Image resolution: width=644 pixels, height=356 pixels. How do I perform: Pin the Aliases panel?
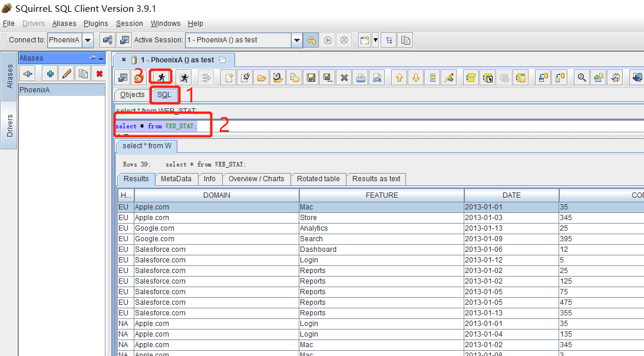coord(93,58)
